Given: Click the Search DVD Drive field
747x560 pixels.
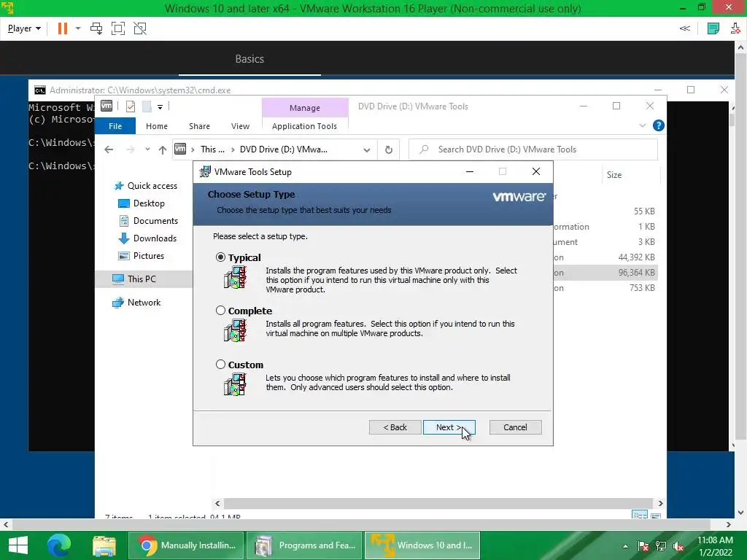Looking at the screenshot, I should pos(533,149).
